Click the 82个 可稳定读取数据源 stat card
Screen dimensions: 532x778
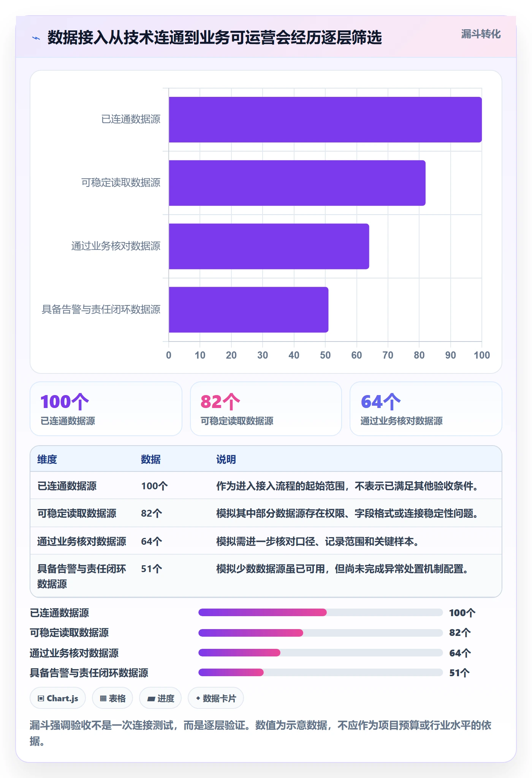click(266, 409)
